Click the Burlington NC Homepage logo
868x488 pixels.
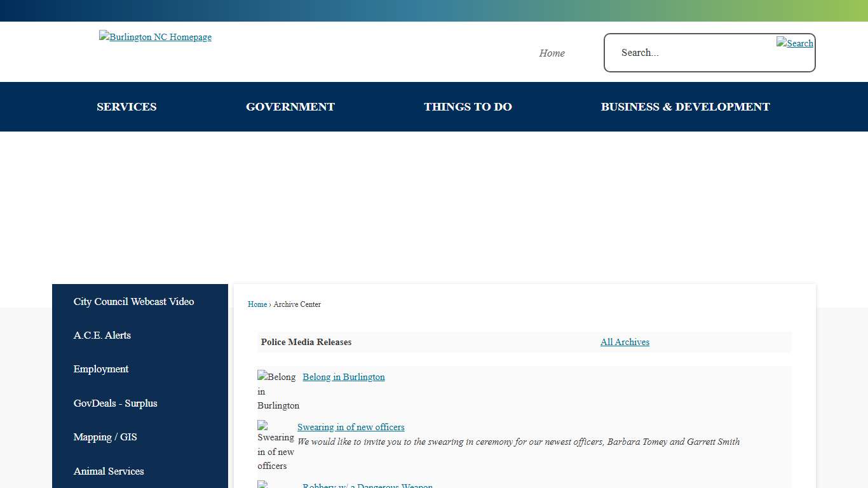click(155, 37)
